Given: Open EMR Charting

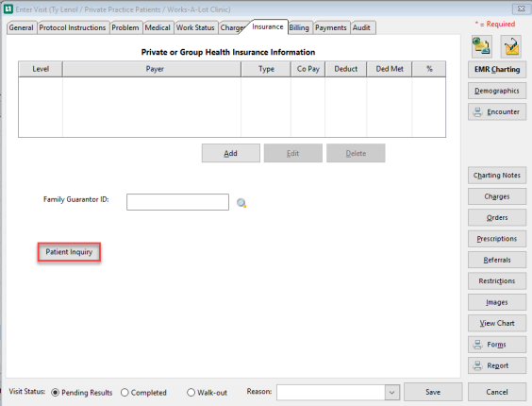Looking at the screenshot, I should [497, 69].
